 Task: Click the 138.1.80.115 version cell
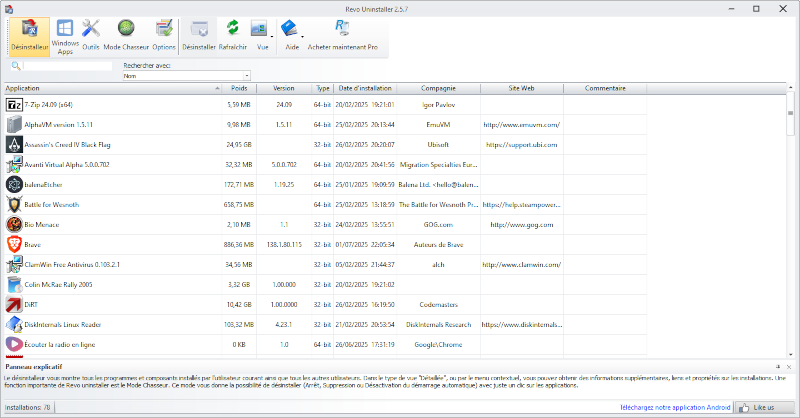point(284,244)
